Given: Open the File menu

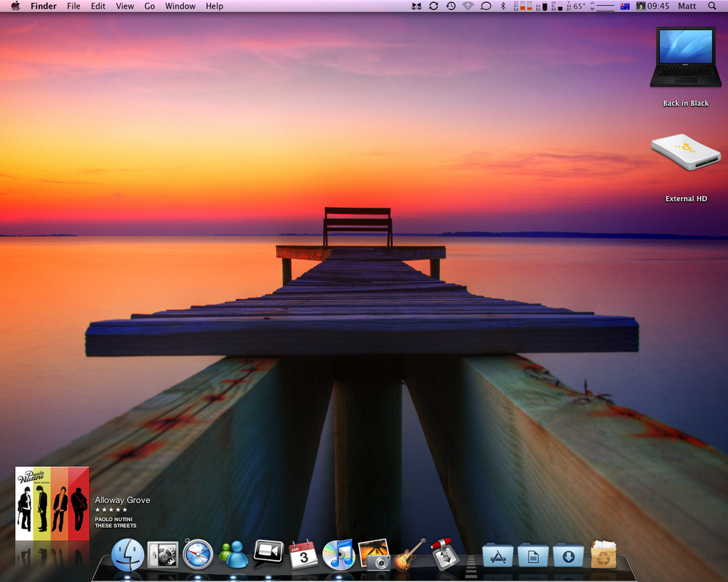Looking at the screenshot, I should click(x=74, y=6).
